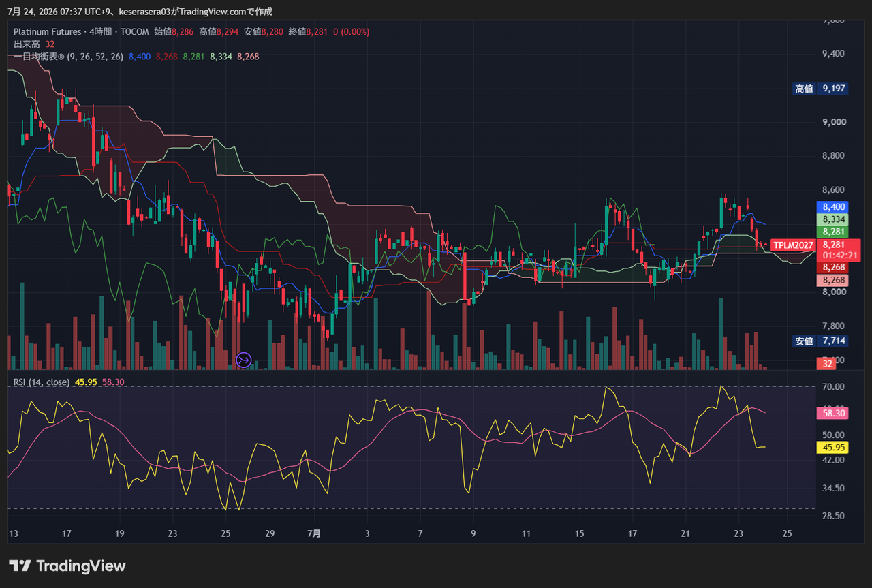Click the purple circular arrow marker on the chart

(244, 359)
